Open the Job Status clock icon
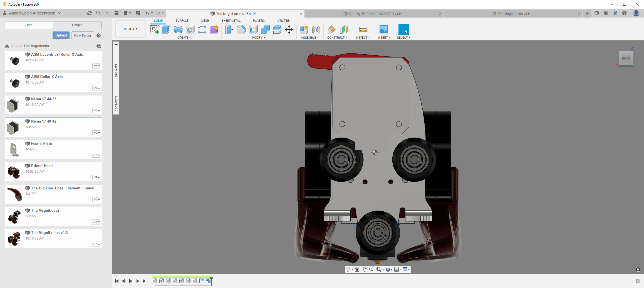 606,13
